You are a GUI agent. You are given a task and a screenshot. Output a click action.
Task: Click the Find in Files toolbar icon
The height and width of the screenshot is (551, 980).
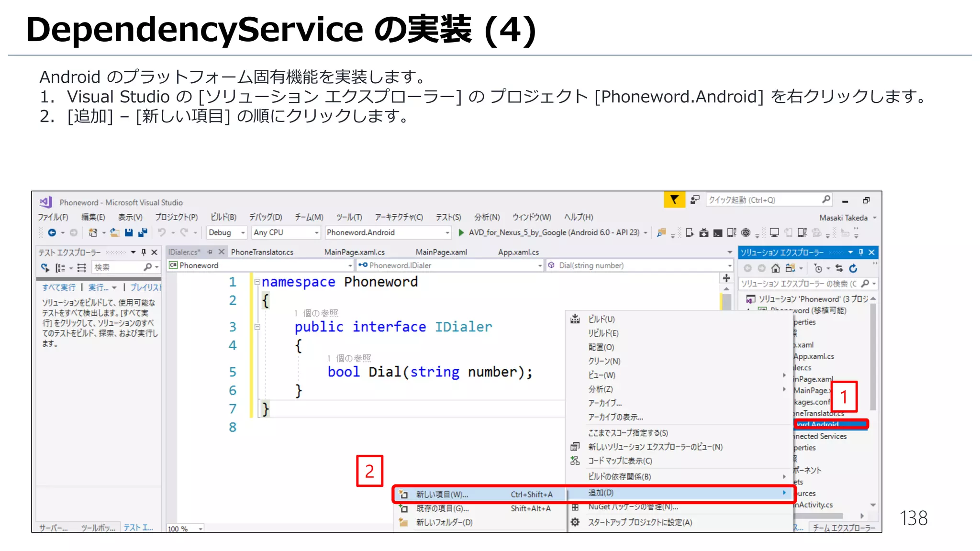coord(661,233)
